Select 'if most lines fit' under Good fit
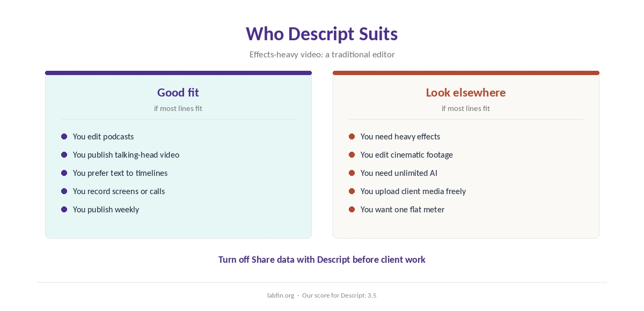Viewport: 644px width, 311px height. tap(178, 108)
